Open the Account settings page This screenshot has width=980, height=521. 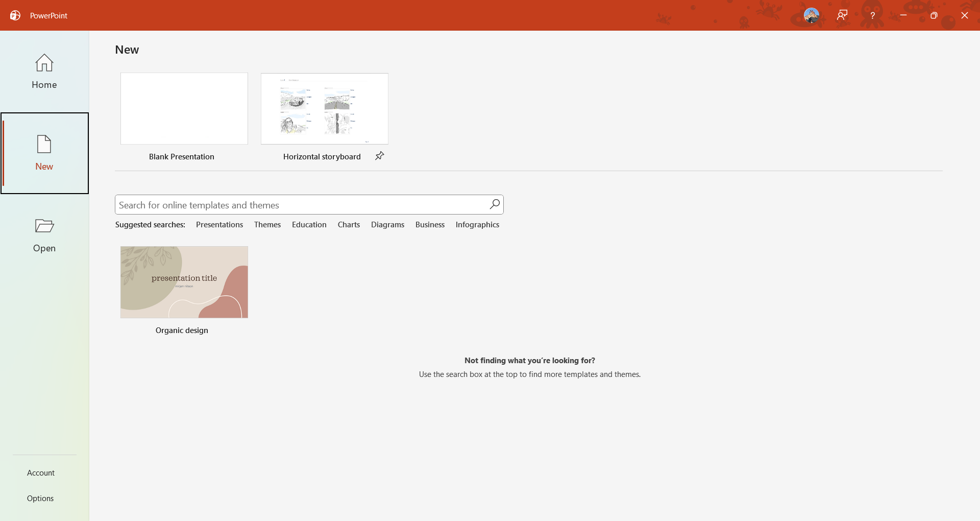tap(40, 472)
